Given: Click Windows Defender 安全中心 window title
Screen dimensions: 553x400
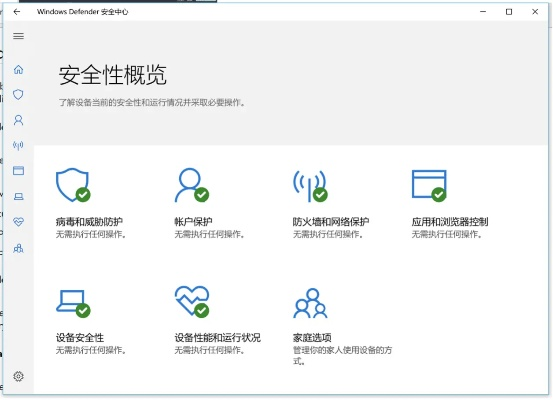Looking at the screenshot, I should pos(83,12).
